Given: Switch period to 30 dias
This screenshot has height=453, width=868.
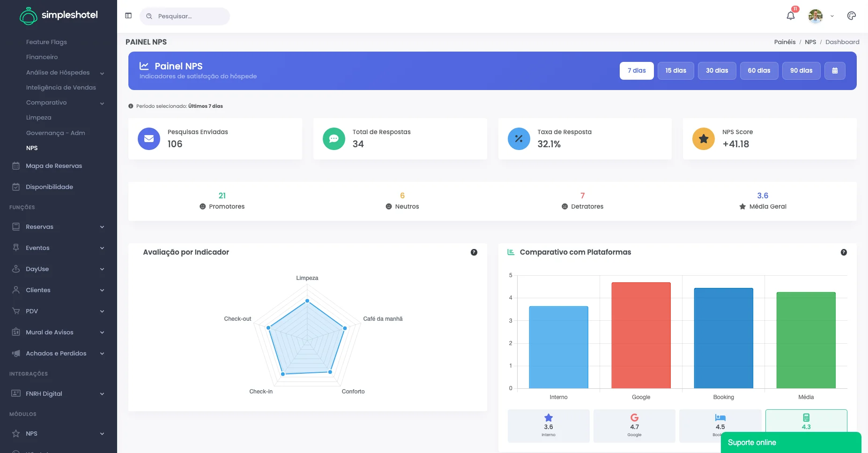Looking at the screenshot, I should [717, 71].
